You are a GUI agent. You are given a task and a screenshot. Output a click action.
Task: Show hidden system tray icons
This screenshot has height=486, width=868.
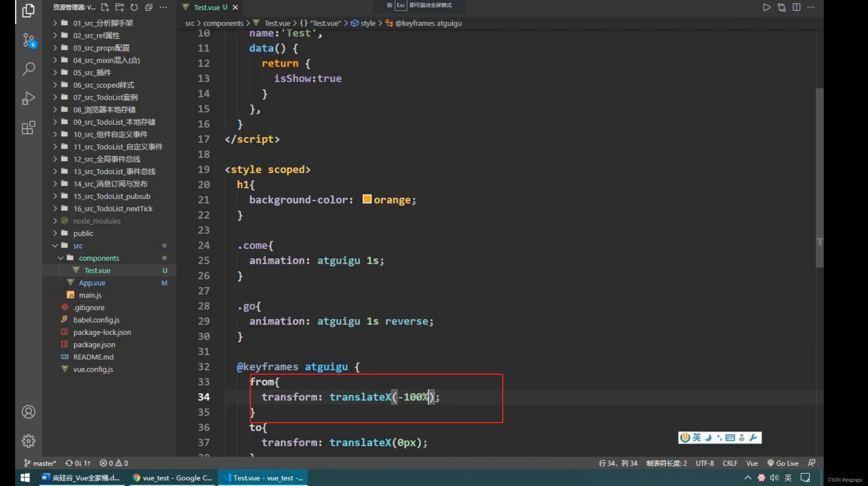pyautogui.click(x=748, y=478)
